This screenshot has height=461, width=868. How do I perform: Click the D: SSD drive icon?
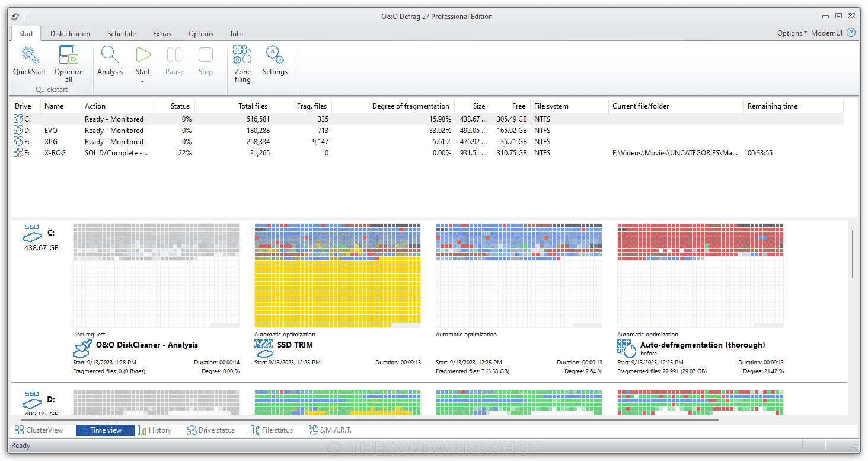pyautogui.click(x=32, y=399)
